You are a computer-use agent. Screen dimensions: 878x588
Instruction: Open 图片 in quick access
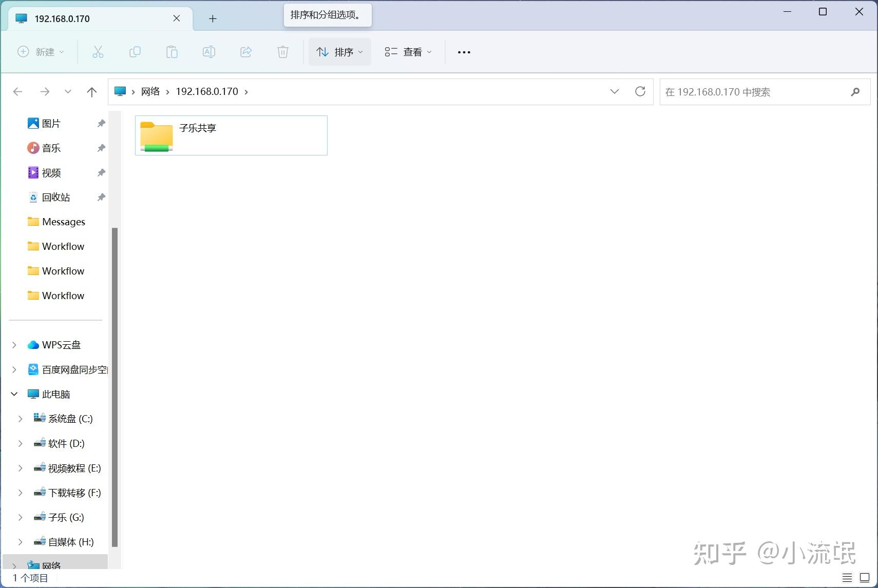click(x=51, y=124)
